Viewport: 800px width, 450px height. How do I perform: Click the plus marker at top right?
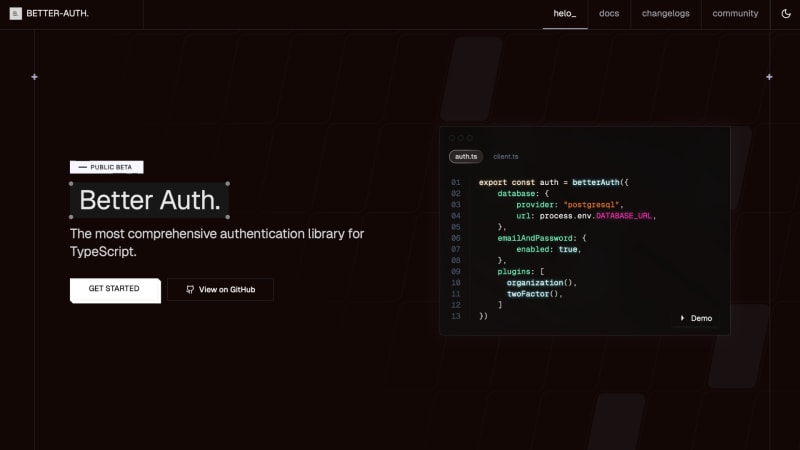(x=769, y=77)
